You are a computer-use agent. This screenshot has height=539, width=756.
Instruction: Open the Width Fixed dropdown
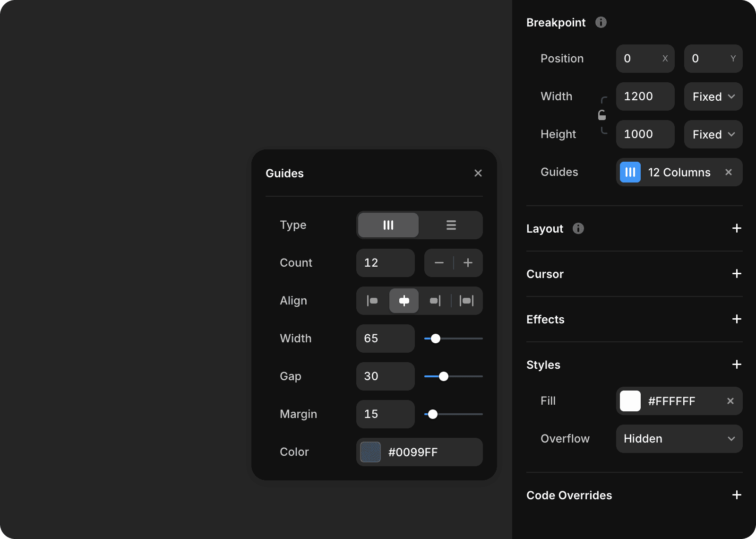(713, 96)
